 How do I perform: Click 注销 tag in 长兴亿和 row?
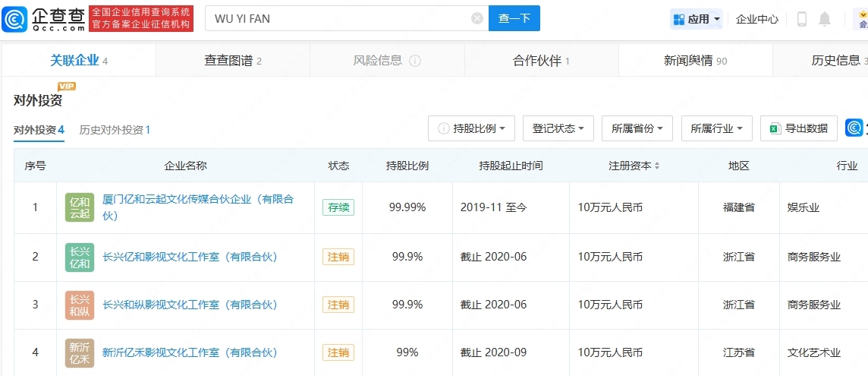(x=338, y=257)
